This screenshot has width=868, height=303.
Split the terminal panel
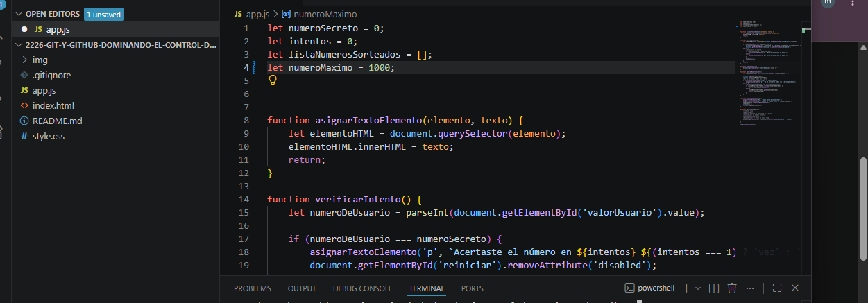point(713,288)
